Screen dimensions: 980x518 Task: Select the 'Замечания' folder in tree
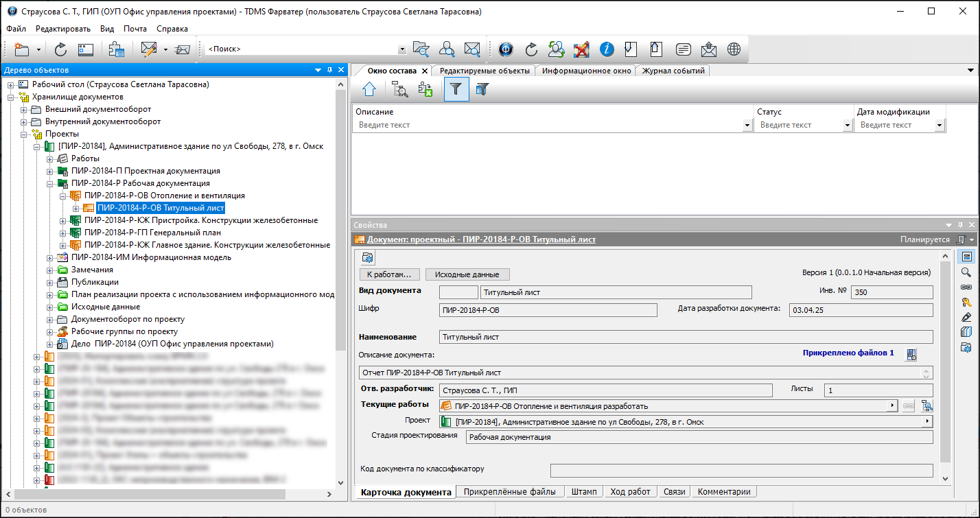(x=92, y=270)
